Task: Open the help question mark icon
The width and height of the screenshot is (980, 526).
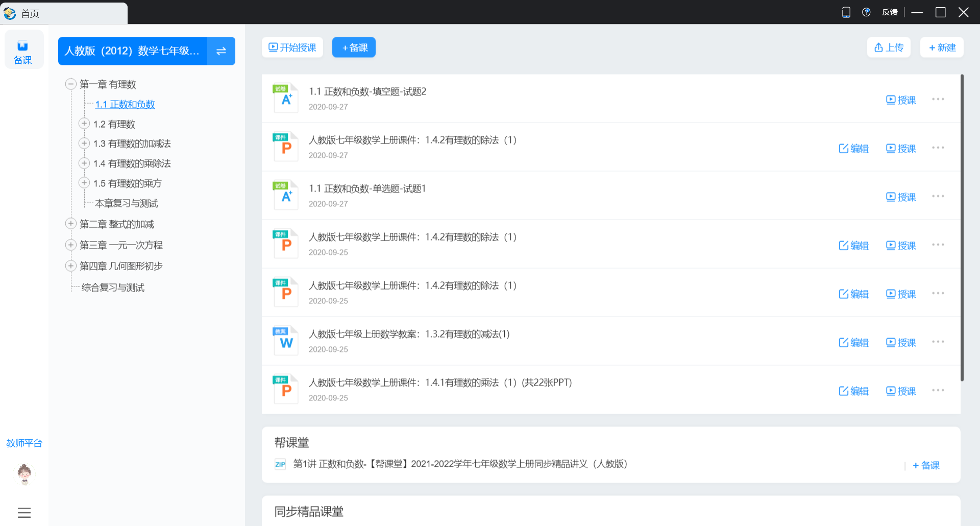Action: pos(866,12)
